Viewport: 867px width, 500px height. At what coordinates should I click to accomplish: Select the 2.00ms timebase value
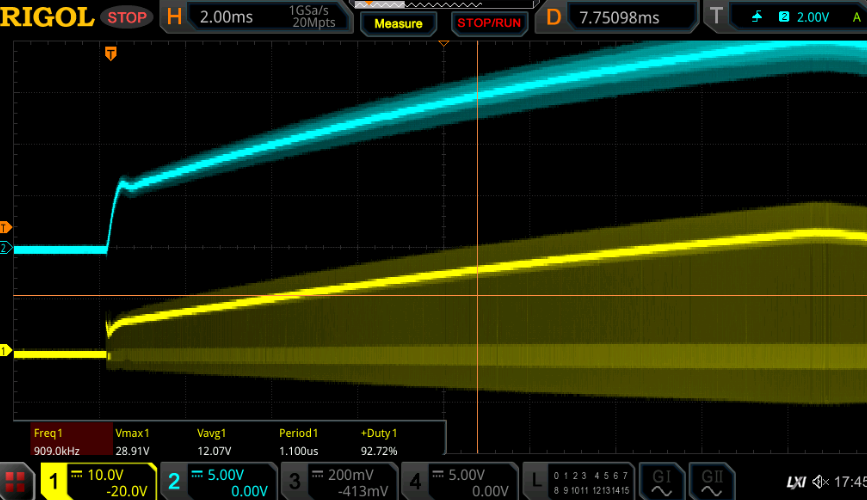[x=226, y=17]
